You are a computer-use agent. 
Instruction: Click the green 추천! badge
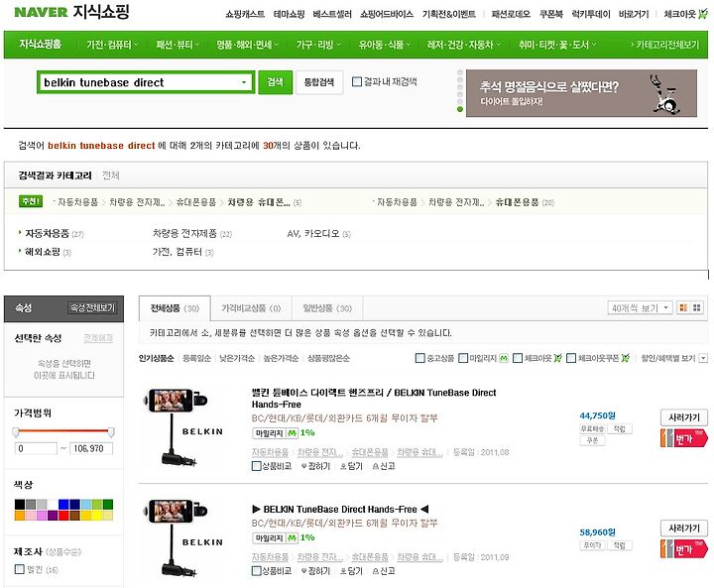(x=31, y=201)
